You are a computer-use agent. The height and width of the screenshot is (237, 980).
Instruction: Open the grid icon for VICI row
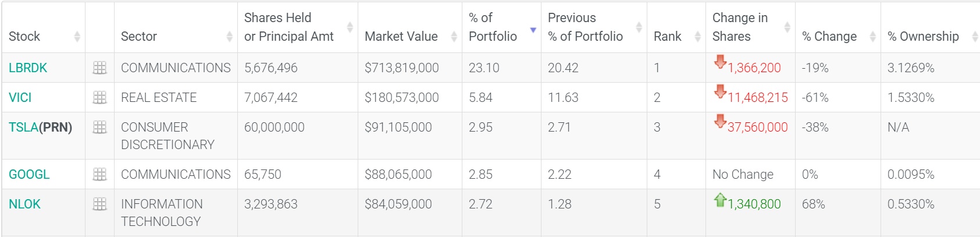coord(100,98)
